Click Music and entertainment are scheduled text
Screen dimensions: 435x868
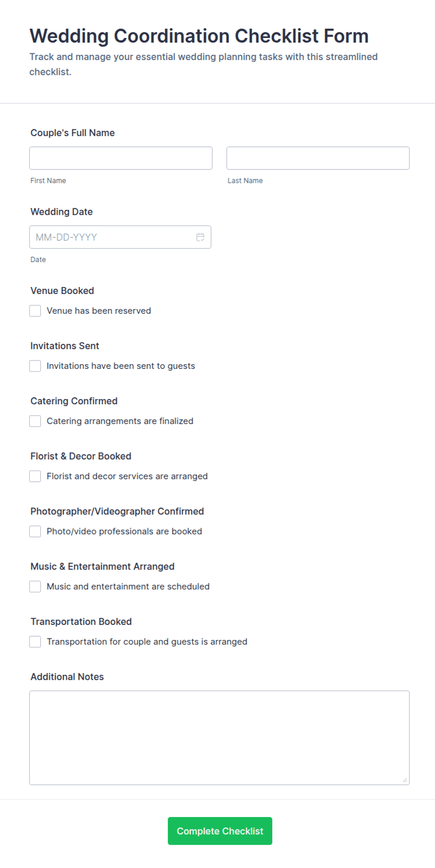click(128, 587)
